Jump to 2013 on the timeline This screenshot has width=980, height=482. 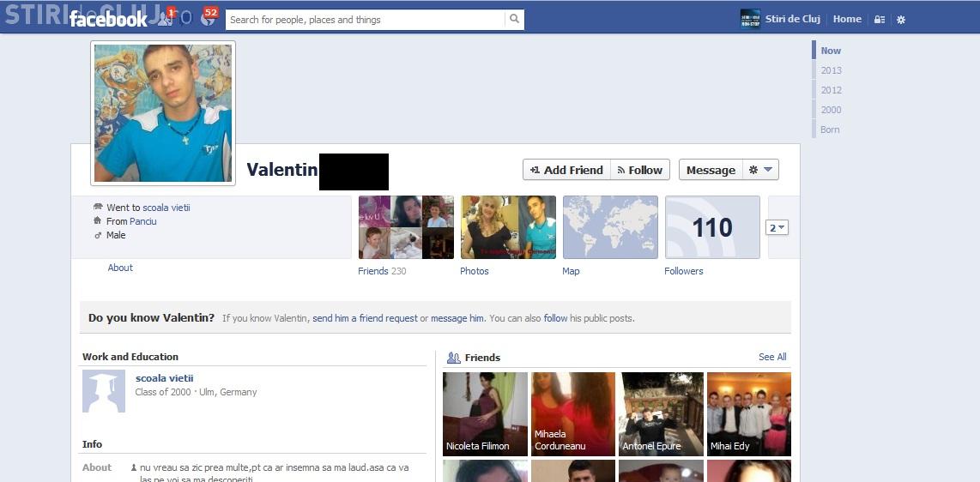tap(831, 70)
